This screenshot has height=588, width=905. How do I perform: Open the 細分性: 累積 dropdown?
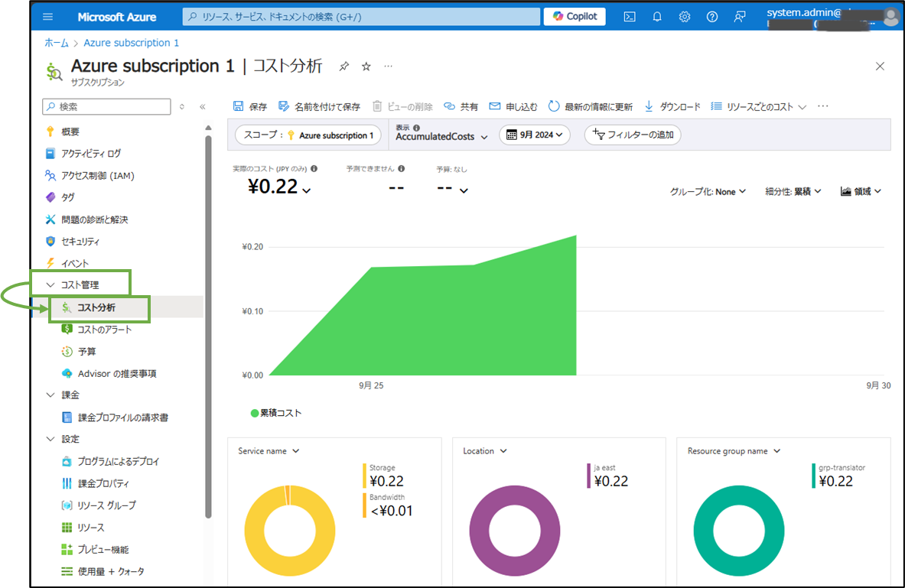793,192
